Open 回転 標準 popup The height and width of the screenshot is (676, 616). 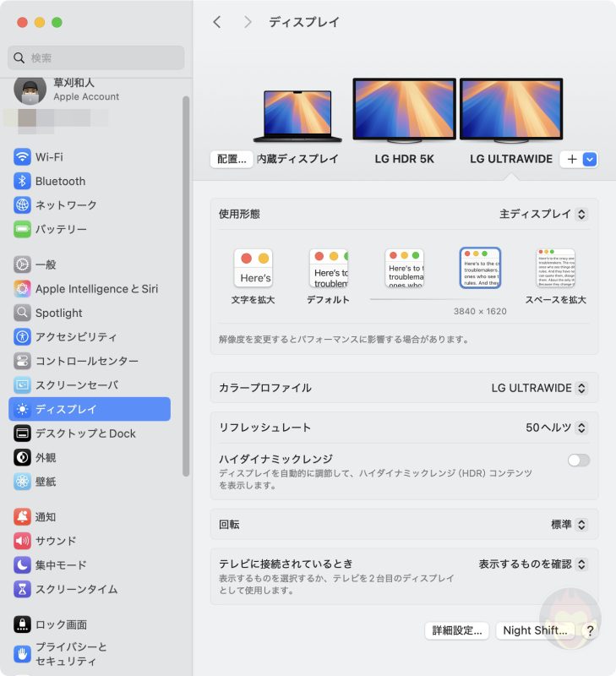click(569, 525)
